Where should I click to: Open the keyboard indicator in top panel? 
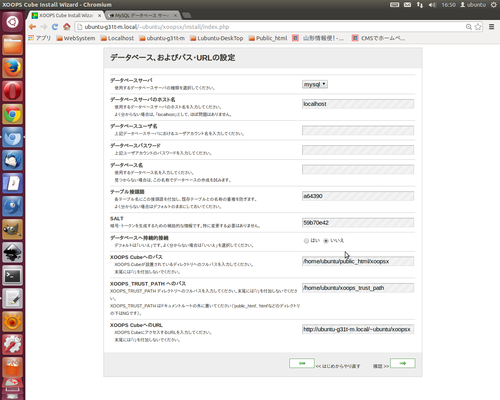(395, 5)
